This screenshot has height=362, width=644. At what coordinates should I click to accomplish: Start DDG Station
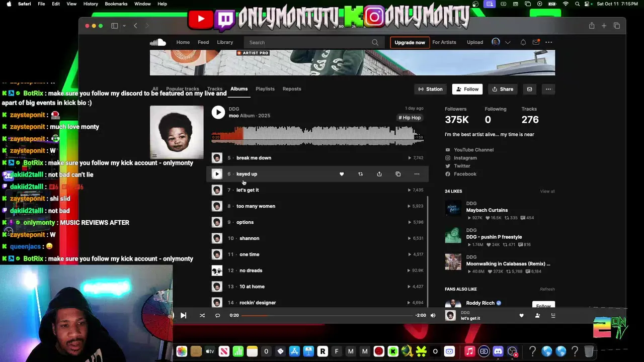(x=430, y=89)
